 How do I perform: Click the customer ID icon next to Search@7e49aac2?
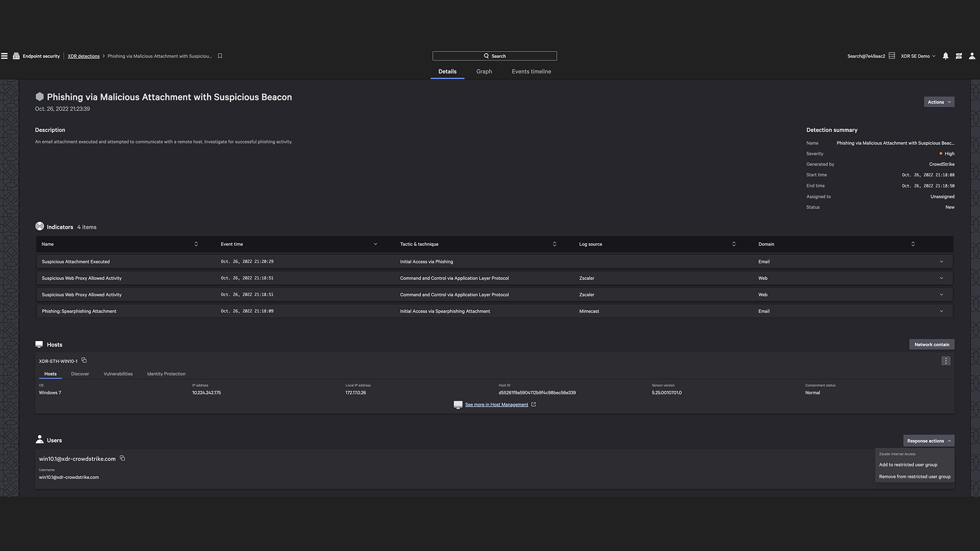point(892,56)
